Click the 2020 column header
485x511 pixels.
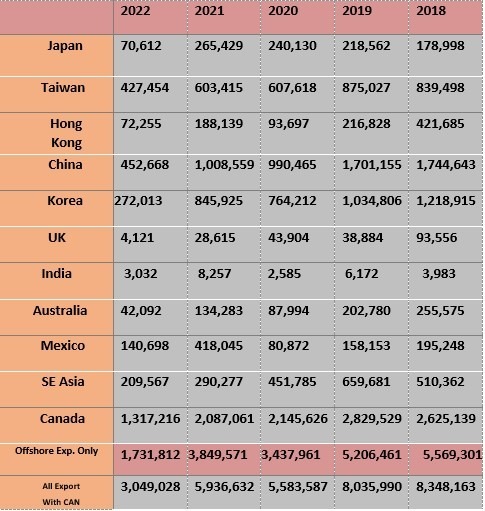coord(283,11)
